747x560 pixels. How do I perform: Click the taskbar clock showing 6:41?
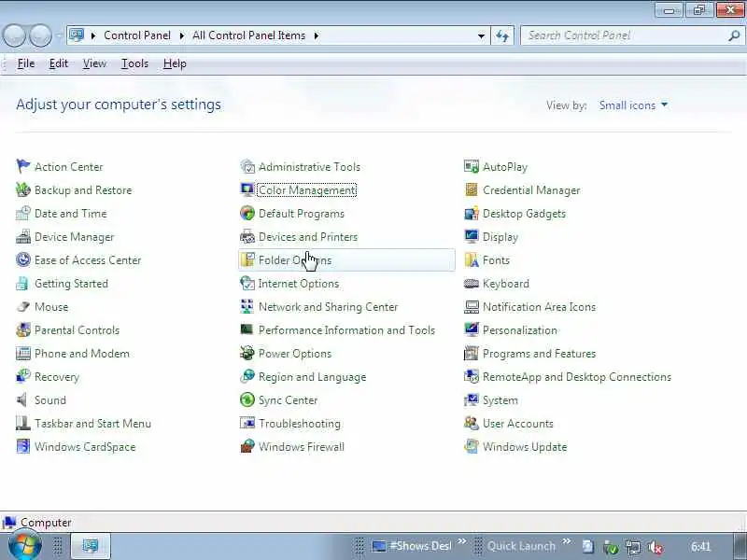[701, 546]
